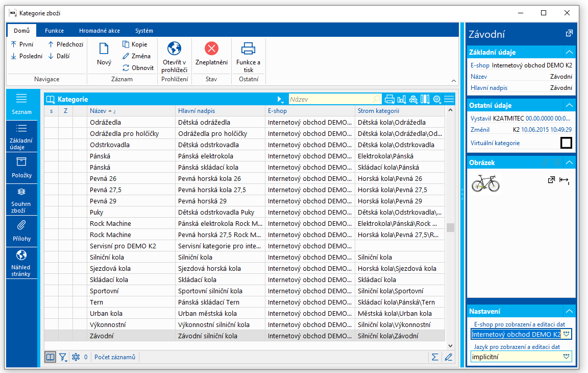The width and height of the screenshot is (588, 373).
Task: Open Jazyk pro zobrazení language dropdown
Action: (x=566, y=357)
